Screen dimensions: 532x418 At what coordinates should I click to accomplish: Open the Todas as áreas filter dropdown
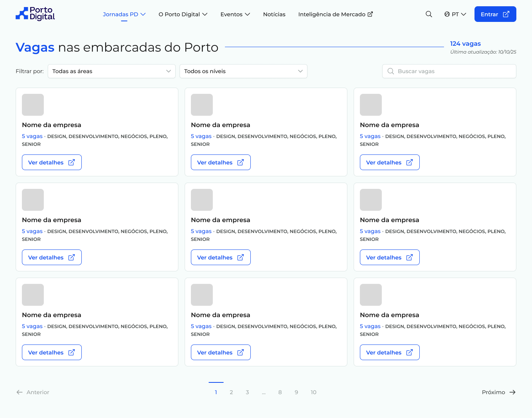[111, 71]
